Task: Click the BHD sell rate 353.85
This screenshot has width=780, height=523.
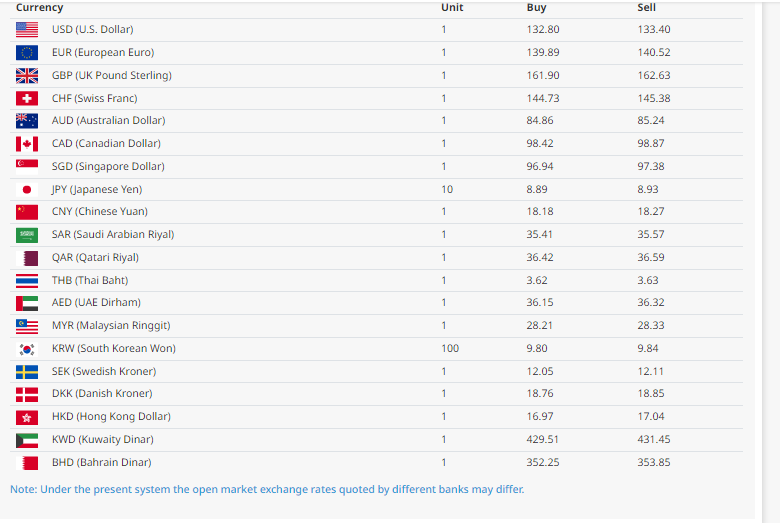Action: 654,462
